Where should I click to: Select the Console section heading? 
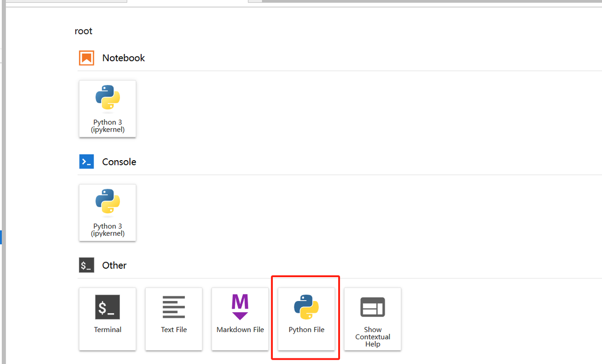[119, 162]
